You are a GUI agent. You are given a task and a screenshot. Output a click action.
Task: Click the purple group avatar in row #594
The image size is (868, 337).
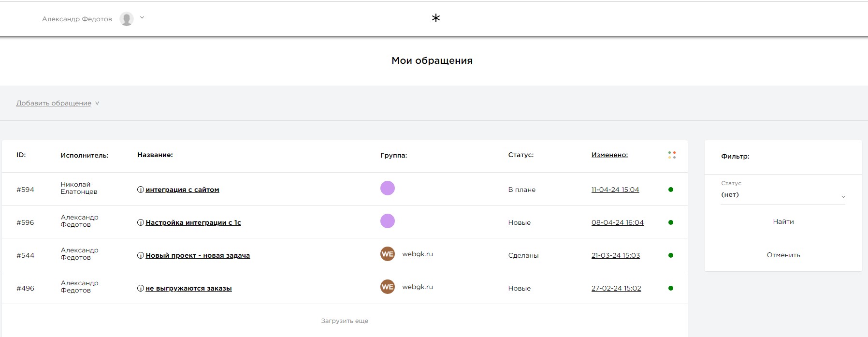click(x=388, y=188)
